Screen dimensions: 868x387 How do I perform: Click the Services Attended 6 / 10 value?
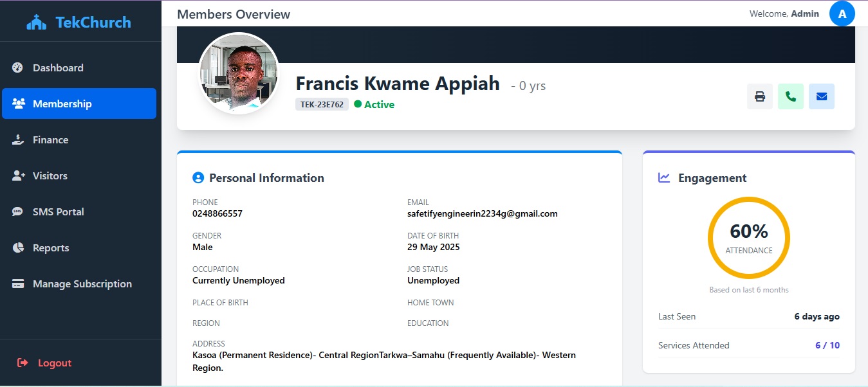pos(827,345)
